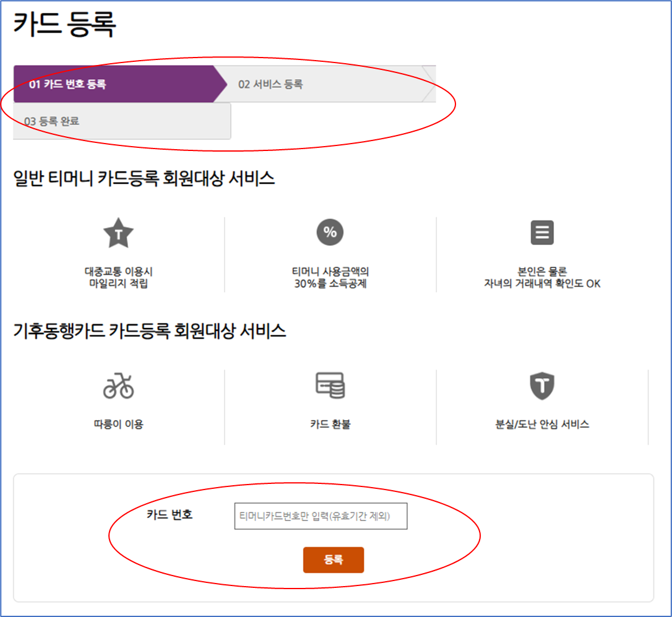Click the 카드 번호 field label
This screenshot has width=672, height=617.
click(170, 514)
